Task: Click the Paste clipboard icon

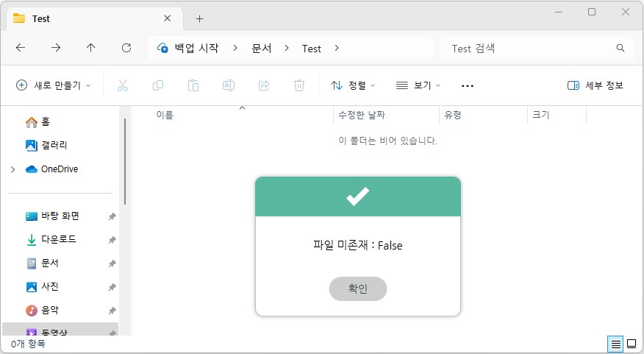Action: pyautogui.click(x=193, y=85)
